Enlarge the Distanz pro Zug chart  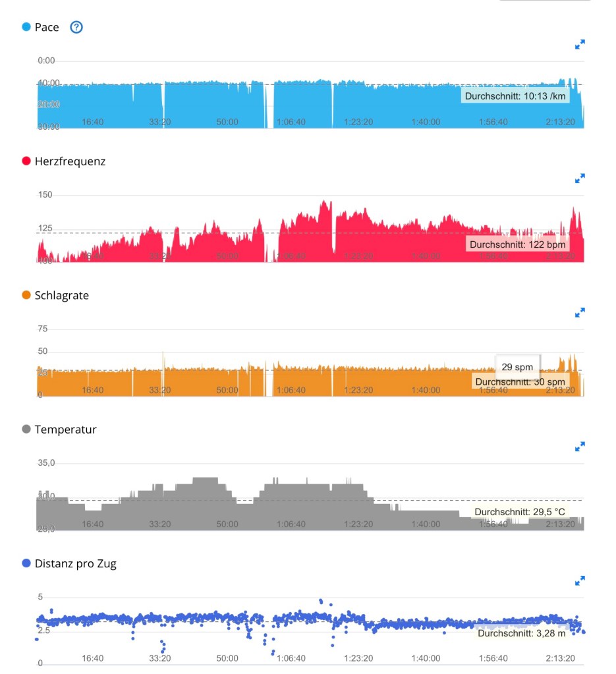580,580
